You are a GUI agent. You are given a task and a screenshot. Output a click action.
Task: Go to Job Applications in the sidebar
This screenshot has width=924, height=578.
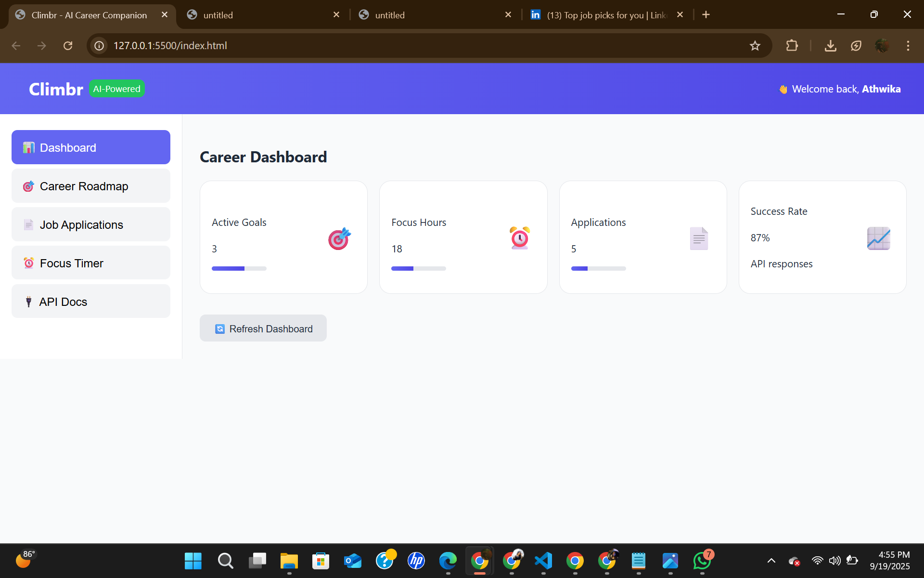91,224
